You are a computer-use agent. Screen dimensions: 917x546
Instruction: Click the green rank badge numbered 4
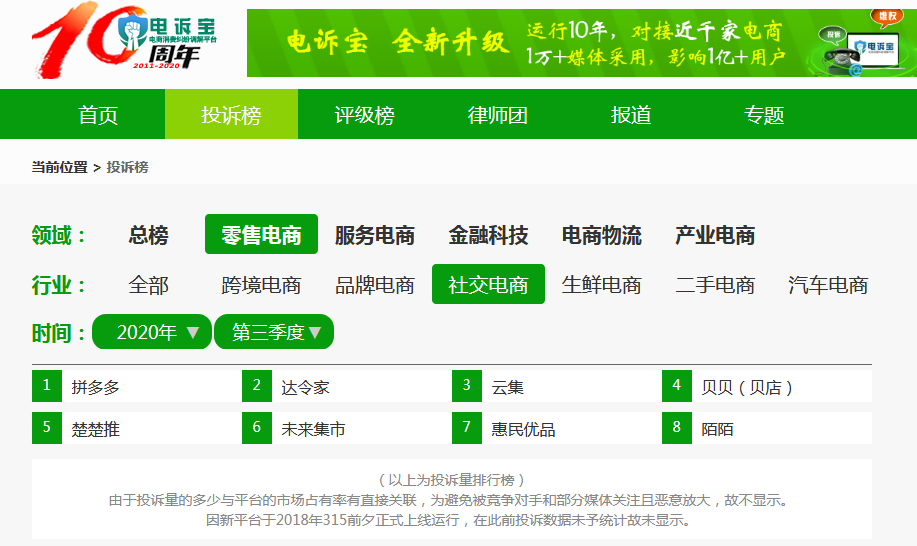pyautogui.click(x=677, y=386)
